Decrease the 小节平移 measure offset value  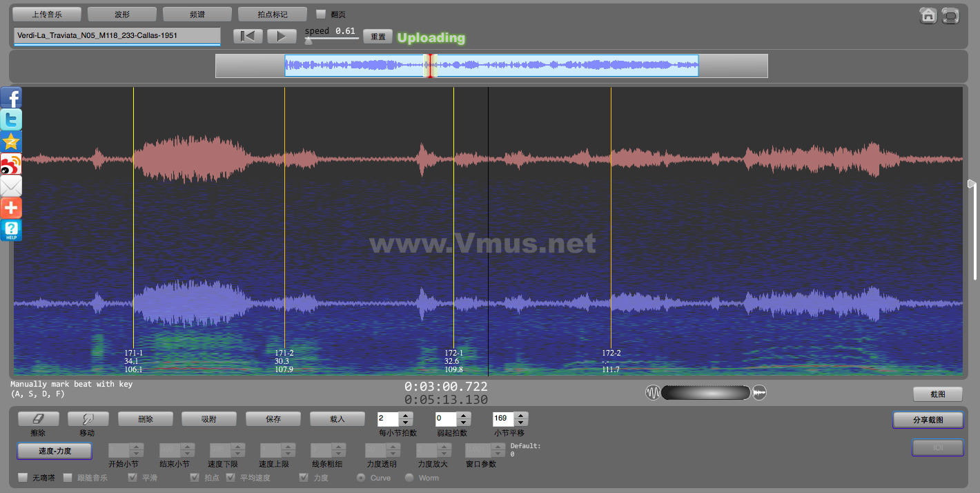[521, 423]
